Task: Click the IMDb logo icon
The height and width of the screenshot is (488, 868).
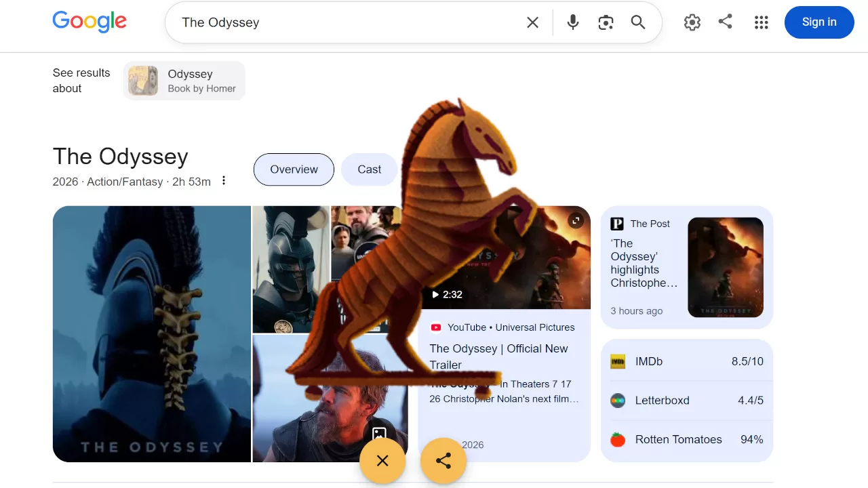Action: pyautogui.click(x=618, y=361)
